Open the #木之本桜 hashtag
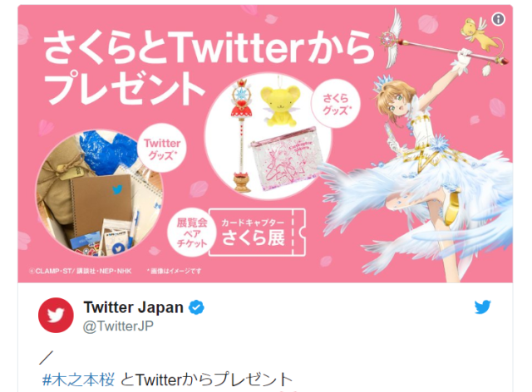Screen dimensions: 532x392 click(x=78, y=380)
